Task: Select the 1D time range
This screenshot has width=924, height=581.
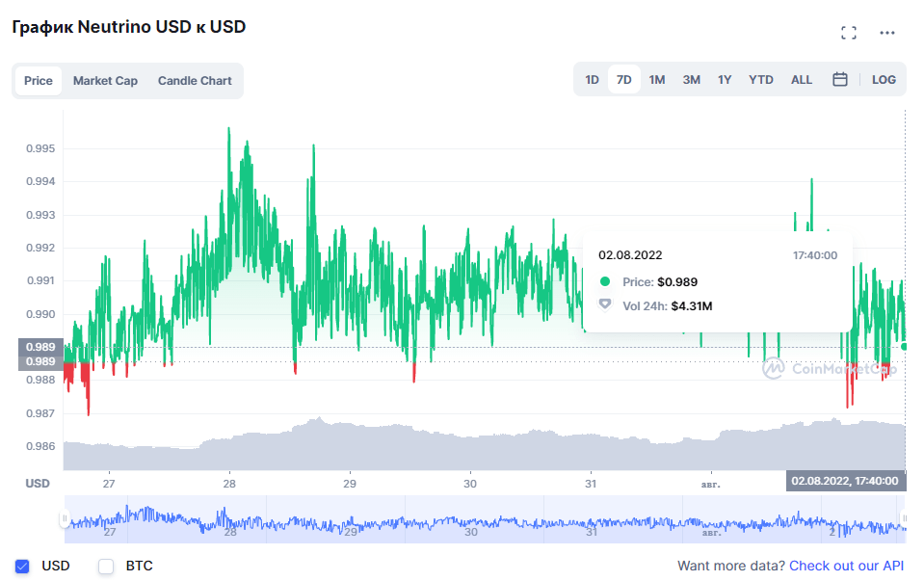Action: point(592,80)
